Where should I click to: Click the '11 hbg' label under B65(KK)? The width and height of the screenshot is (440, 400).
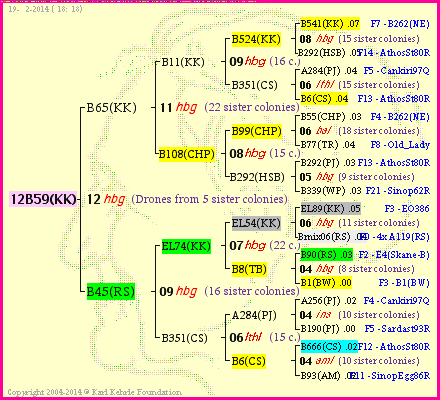click(179, 108)
